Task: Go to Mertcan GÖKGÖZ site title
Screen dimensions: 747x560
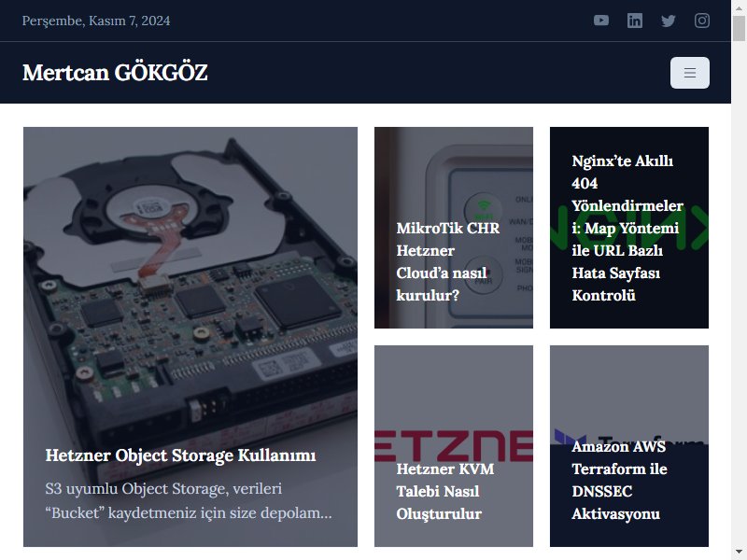Action: (x=115, y=73)
